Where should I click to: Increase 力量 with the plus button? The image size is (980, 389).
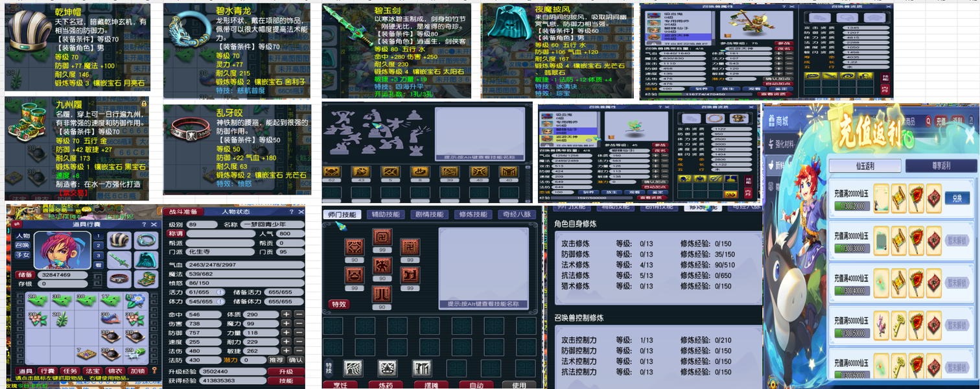[286, 333]
